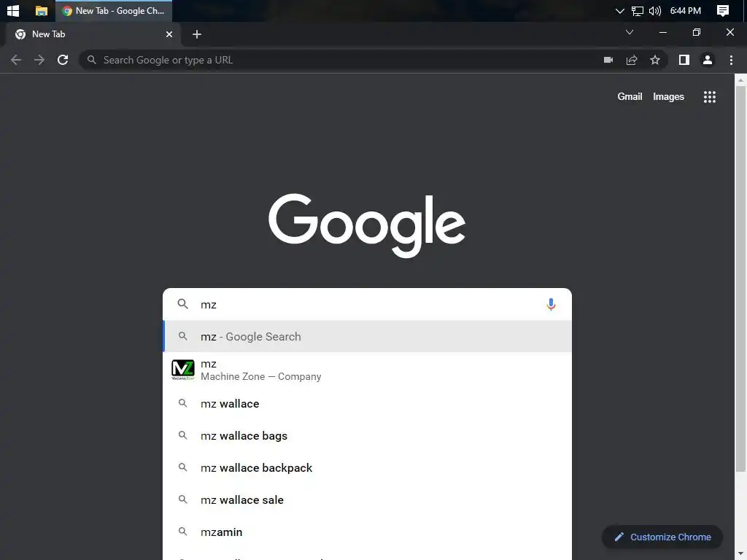Choose the 'mz wallace' suggestion
Screen dimensions: 747x560
(367, 404)
